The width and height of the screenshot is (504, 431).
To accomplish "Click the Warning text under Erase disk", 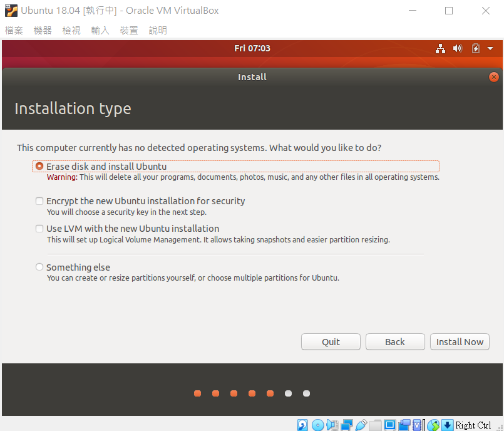I will [x=243, y=177].
